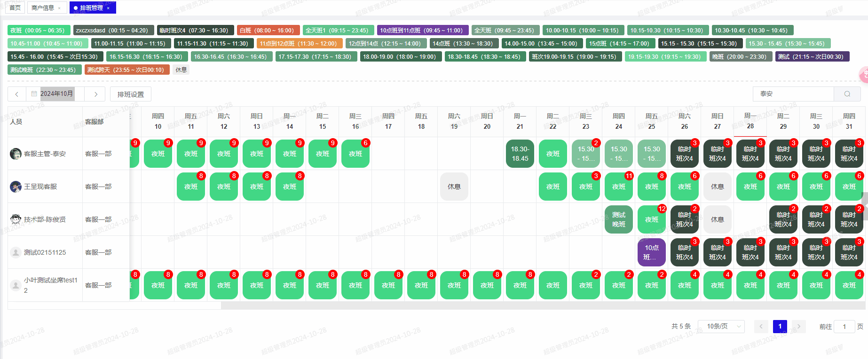Go to previous page in pagination
Screen dimensions: 868x359
[761, 326]
